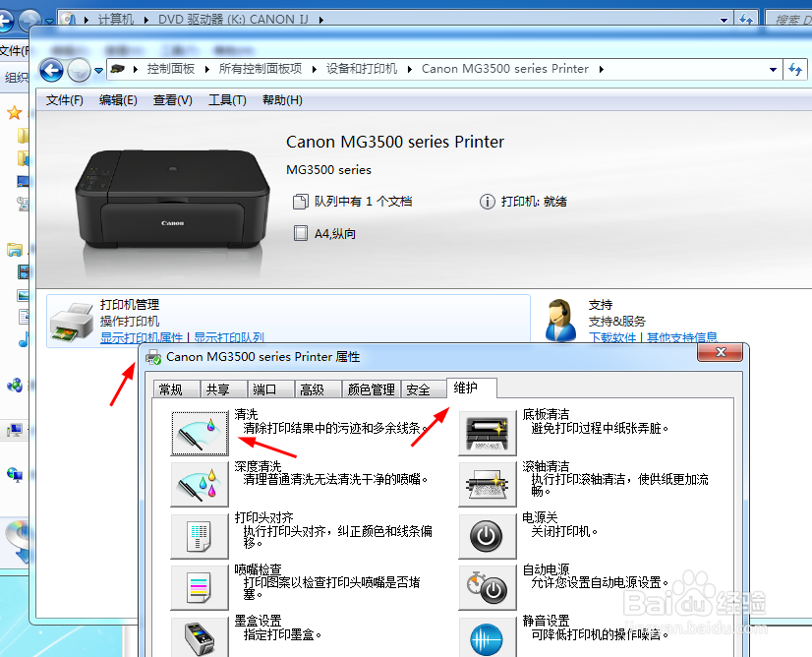This screenshot has width=812, height=657.
Task: Switch to the 常规 tab
Action: pos(176,389)
